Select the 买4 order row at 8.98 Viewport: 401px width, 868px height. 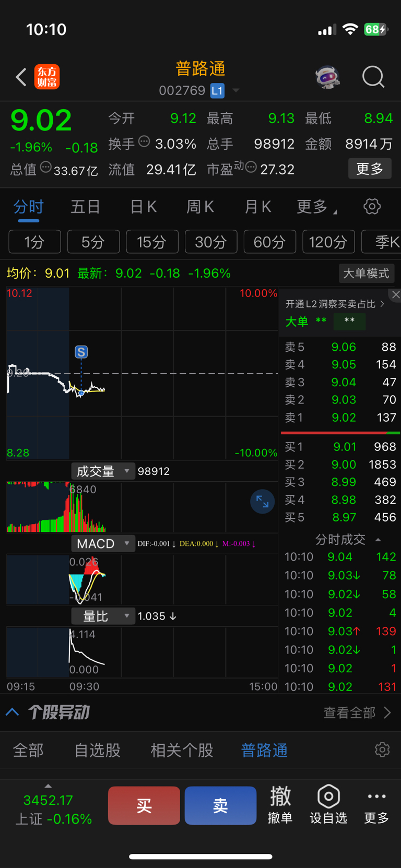click(x=340, y=500)
